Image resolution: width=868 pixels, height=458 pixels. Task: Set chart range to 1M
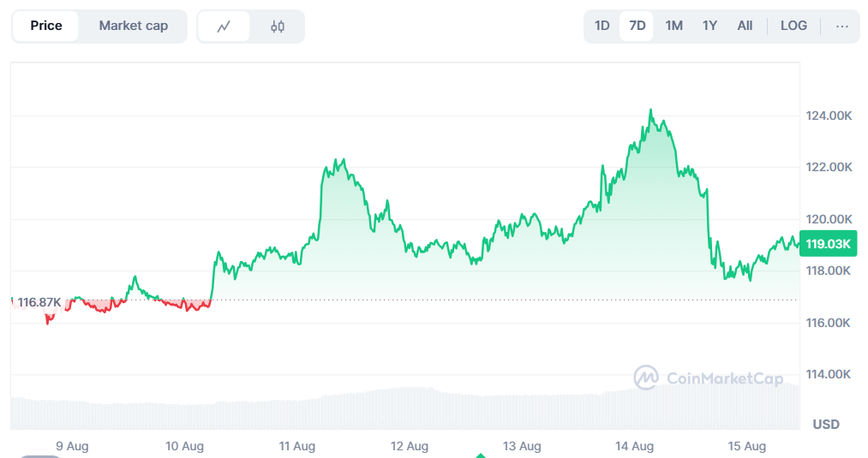(x=674, y=26)
